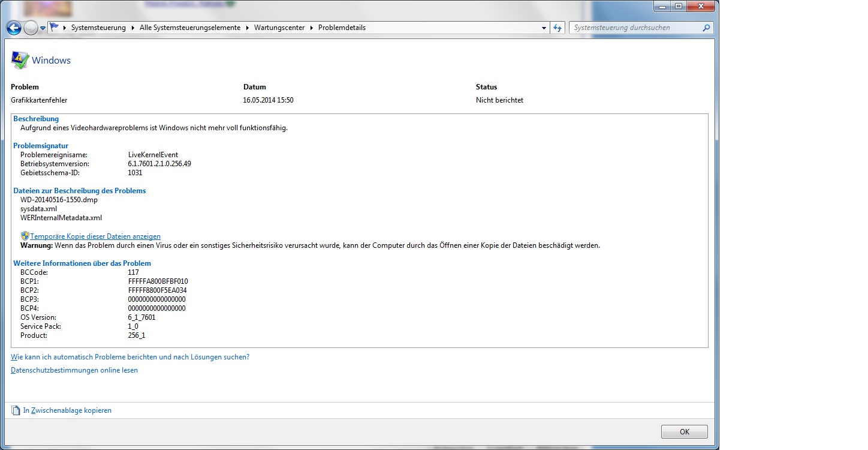This screenshot has height=450, width=868.
Task: Expand arrow after Alle Systemsteuerungselemente
Action: click(x=247, y=28)
